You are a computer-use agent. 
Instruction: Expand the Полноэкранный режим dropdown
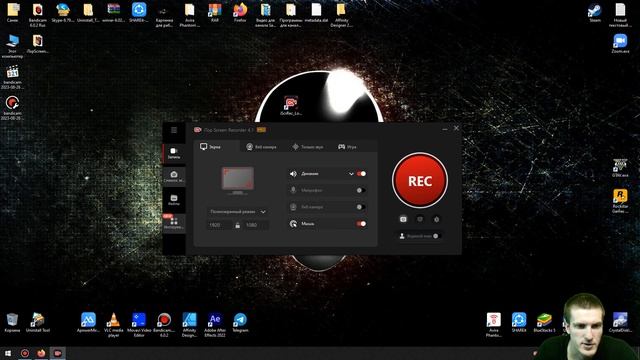(238, 212)
